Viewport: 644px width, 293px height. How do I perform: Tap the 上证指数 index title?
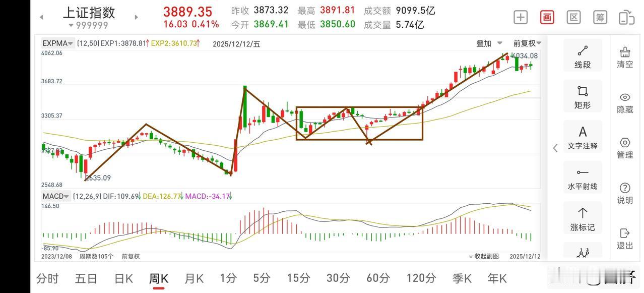[89, 12]
